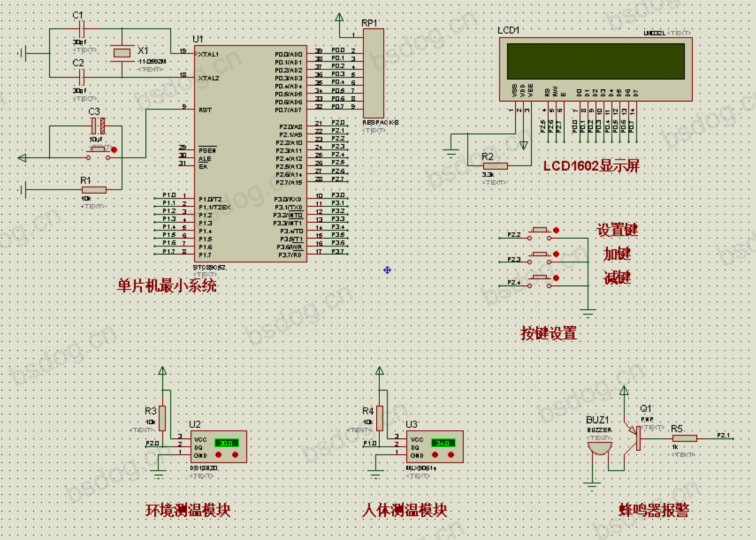
Task: Click the ground symbol under the key switches
Action: pos(588,312)
